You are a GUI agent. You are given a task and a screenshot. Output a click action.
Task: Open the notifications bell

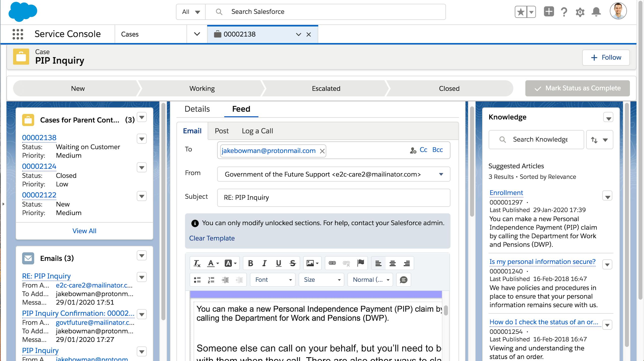pos(596,12)
